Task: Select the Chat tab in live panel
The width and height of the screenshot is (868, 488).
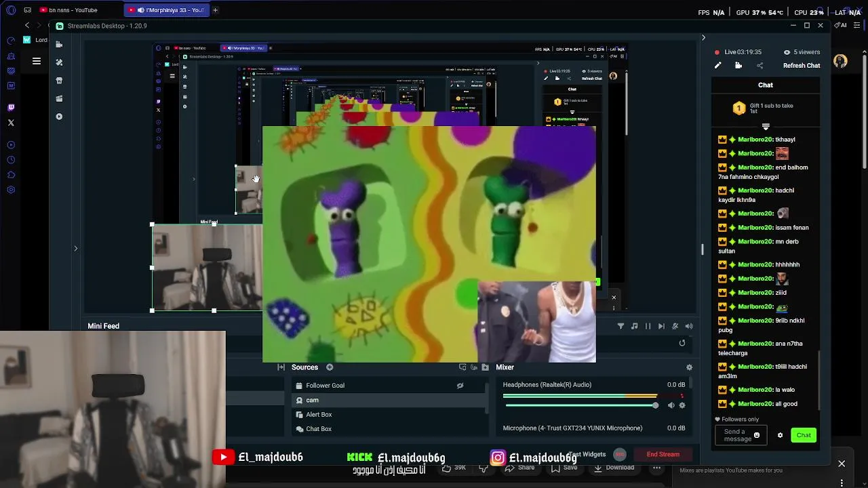Action: click(766, 85)
